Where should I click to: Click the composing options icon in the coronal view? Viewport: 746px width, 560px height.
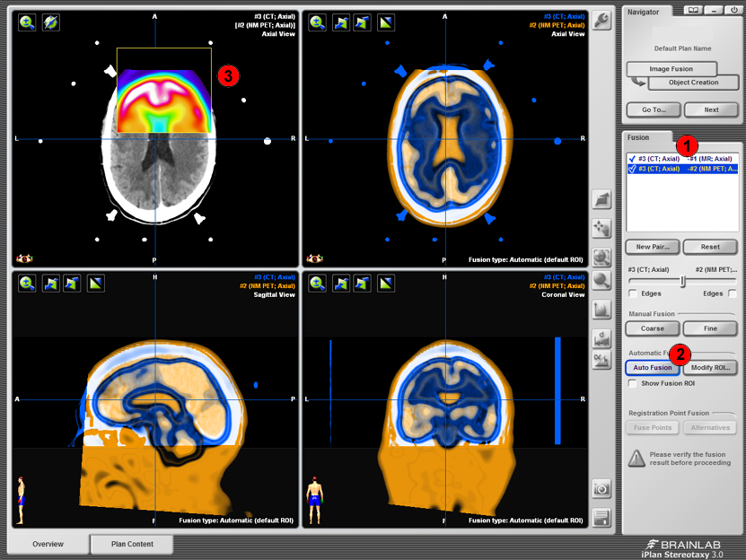click(x=384, y=284)
